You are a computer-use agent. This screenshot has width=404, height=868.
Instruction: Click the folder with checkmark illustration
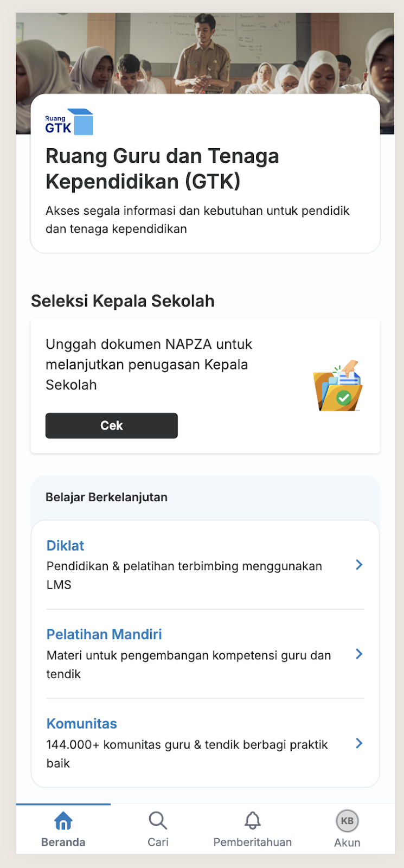click(x=337, y=386)
